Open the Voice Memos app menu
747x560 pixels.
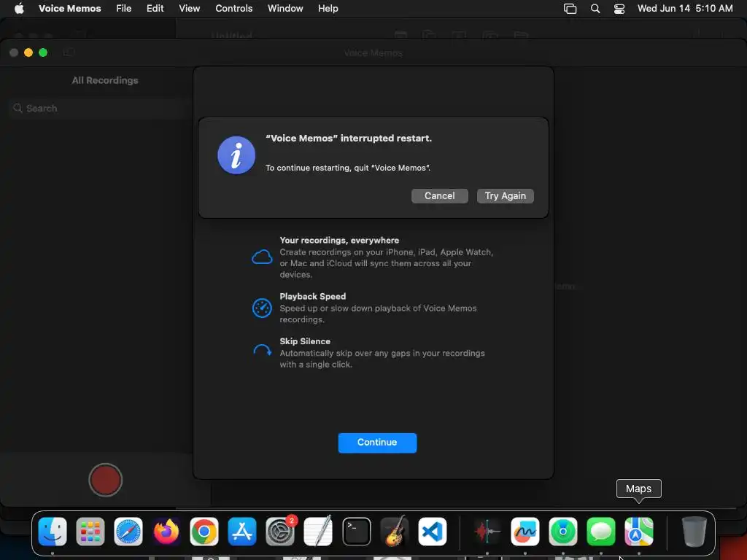click(x=69, y=8)
